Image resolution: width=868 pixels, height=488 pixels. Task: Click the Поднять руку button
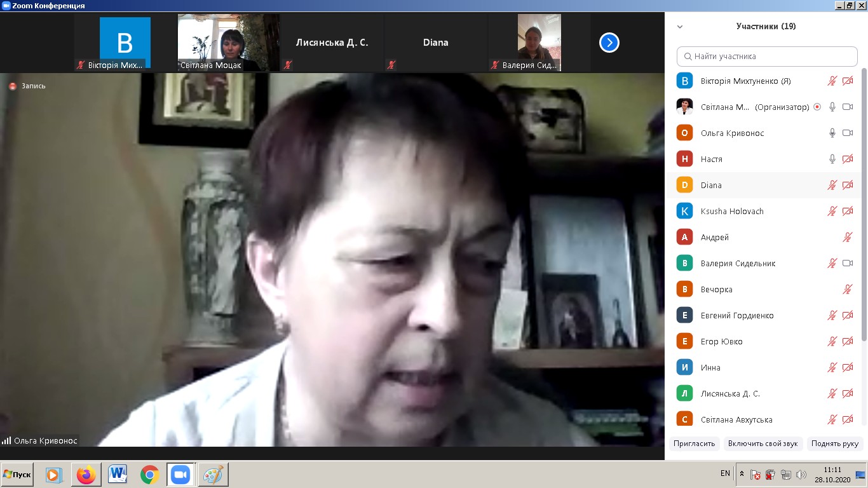[x=834, y=444]
